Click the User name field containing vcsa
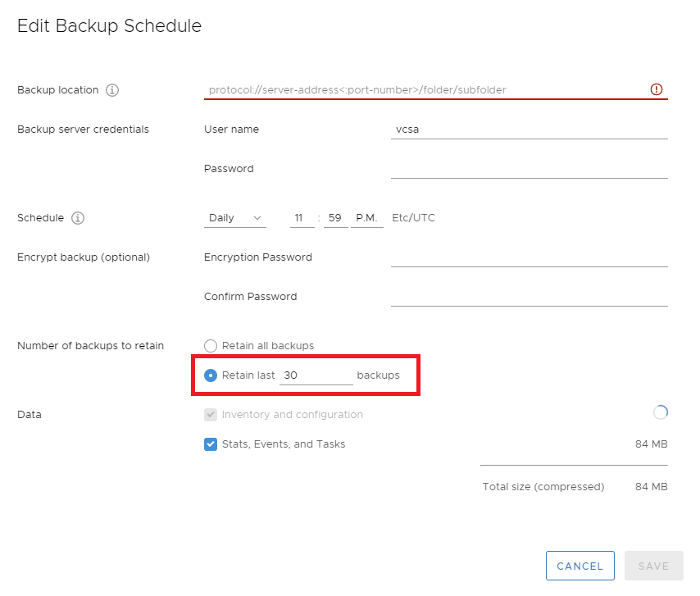The width and height of the screenshot is (700, 596). pyautogui.click(x=530, y=130)
